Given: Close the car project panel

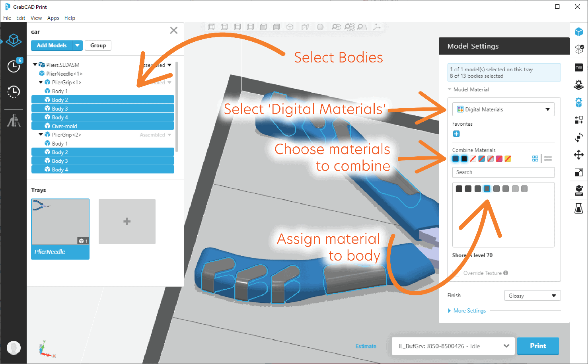Looking at the screenshot, I should [174, 31].
